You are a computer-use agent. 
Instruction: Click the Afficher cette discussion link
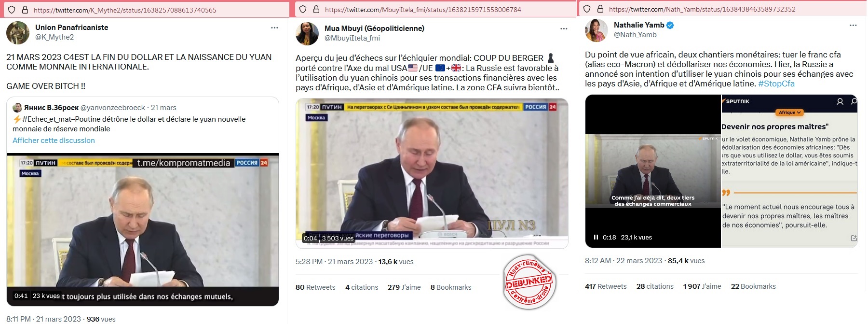coord(54,141)
